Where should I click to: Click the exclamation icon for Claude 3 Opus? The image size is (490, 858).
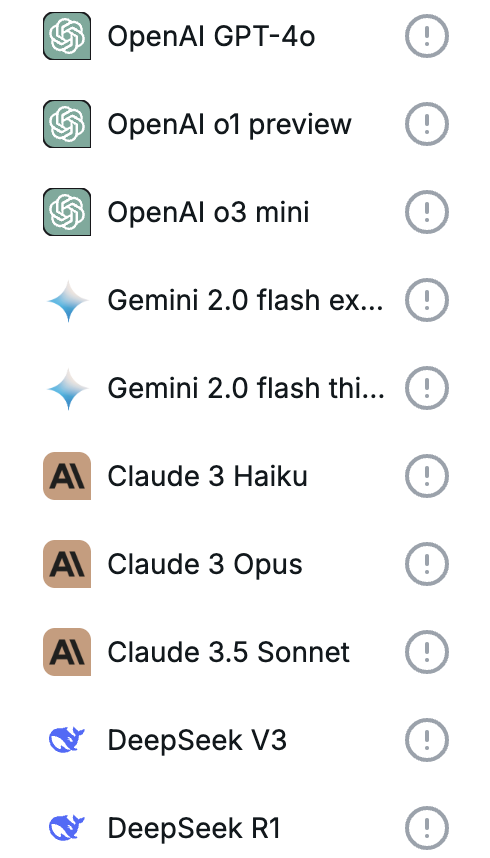pyautogui.click(x=427, y=564)
